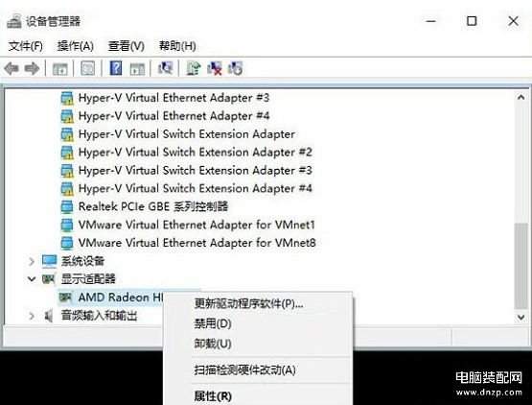This screenshot has width=532, height=405.
Task: Select Hyper-V Virtual Ethernet Adapter #3
Action: point(173,98)
